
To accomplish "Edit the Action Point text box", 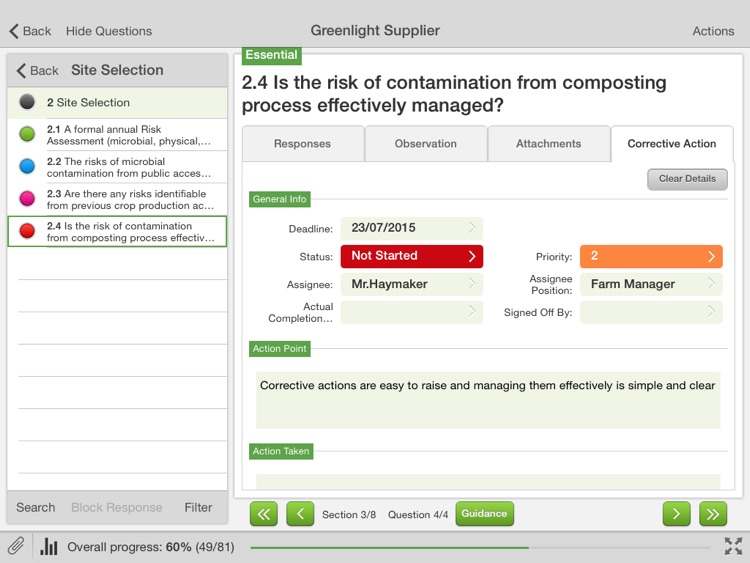I will pyautogui.click(x=488, y=400).
